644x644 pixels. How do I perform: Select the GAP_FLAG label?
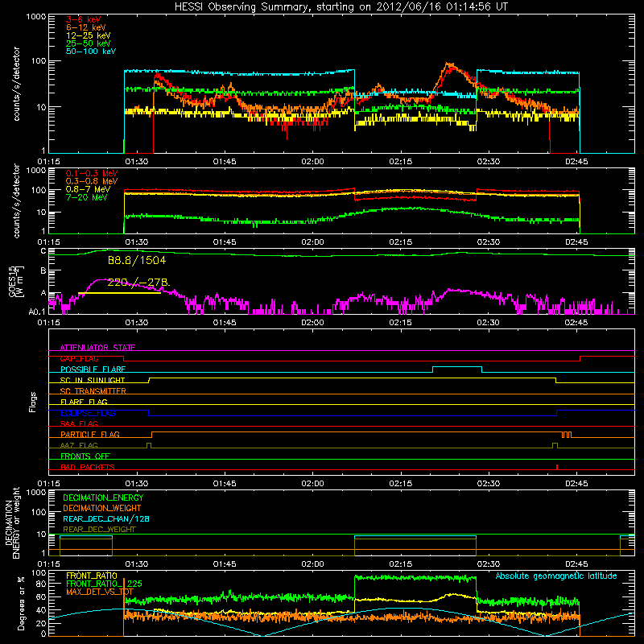(79, 358)
